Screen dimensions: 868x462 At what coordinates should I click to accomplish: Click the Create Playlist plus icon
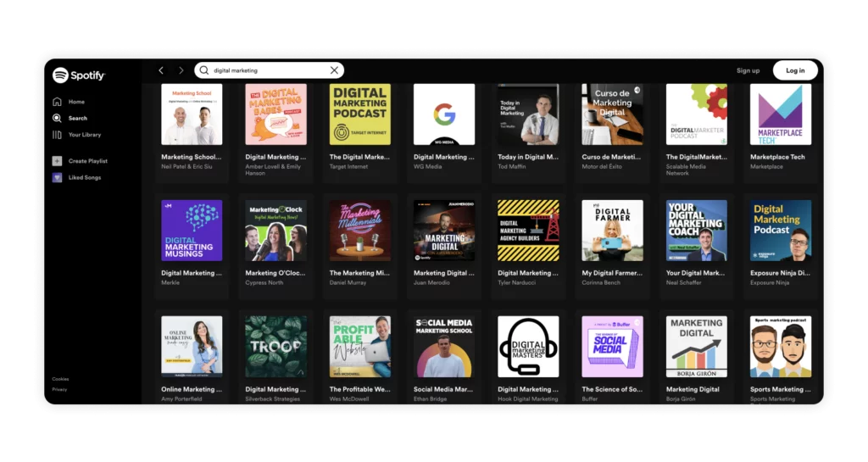[x=57, y=161]
